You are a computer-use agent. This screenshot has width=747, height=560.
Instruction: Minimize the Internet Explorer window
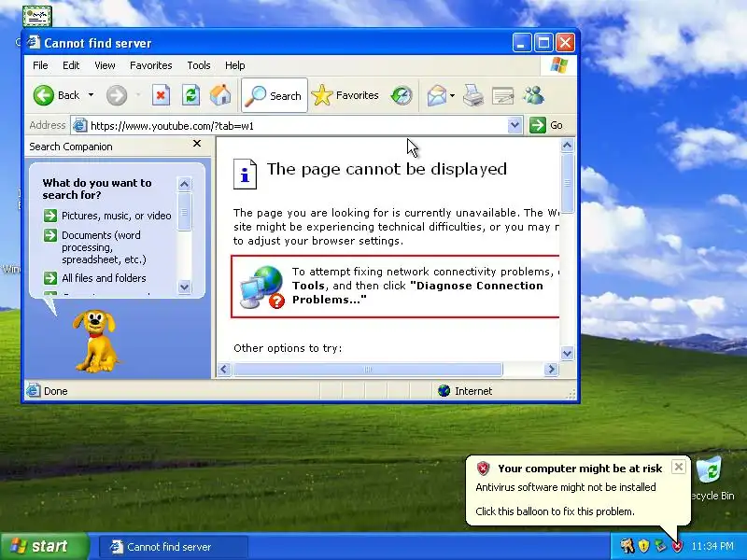tap(522, 43)
